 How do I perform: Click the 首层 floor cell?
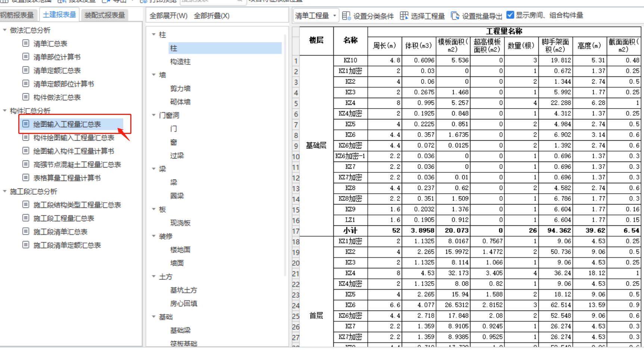316,316
